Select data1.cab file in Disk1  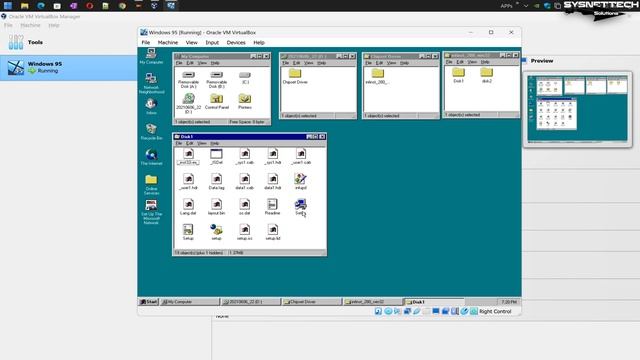[244, 182]
